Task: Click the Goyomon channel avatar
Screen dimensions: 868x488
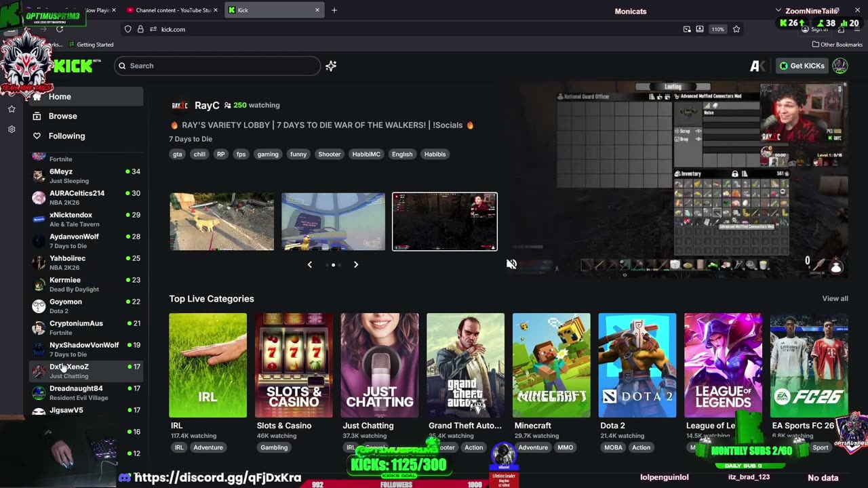Action: click(39, 306)
